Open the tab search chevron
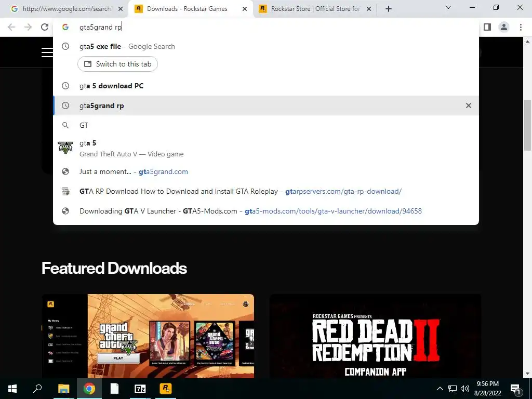This screenshot has width=532, height=399. coord(448,7)
